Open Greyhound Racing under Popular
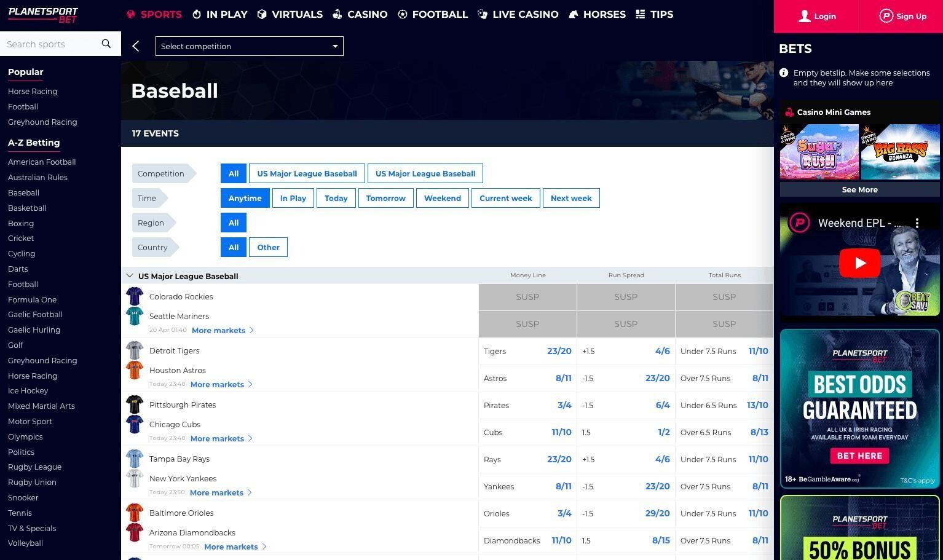 (x=42, y=122)
